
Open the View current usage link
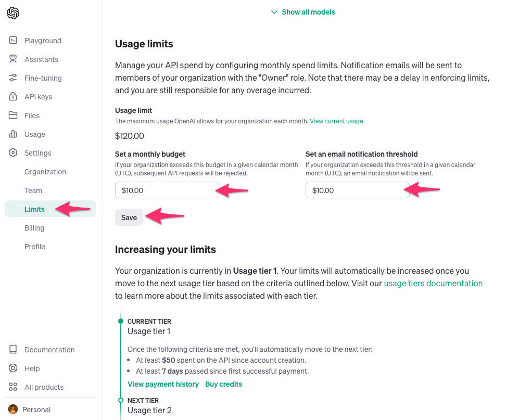336,121
